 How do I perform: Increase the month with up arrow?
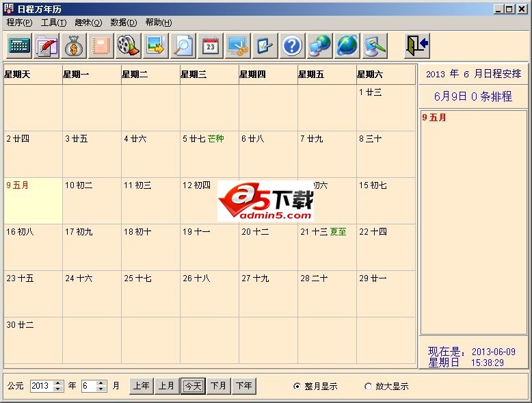(101, 383)
